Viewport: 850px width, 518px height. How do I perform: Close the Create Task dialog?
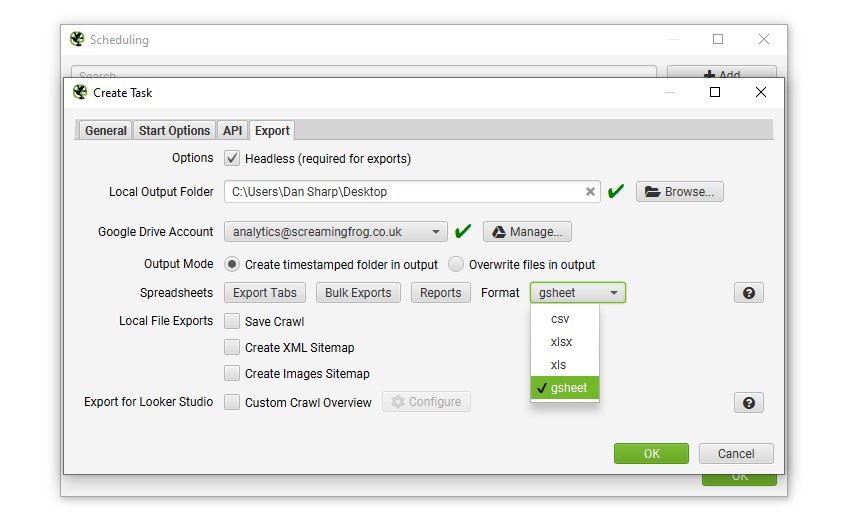pyautogui.click(x=761, y=92)
